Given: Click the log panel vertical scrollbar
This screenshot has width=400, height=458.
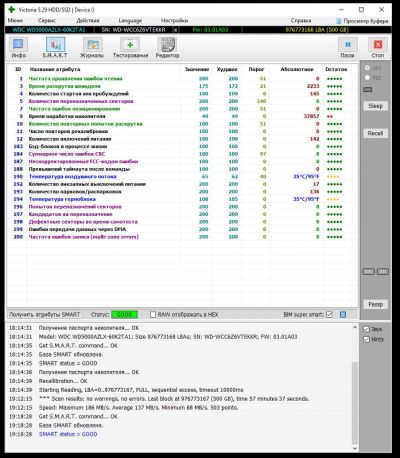Looking at the screenshot, I should [x=354, y=388].
